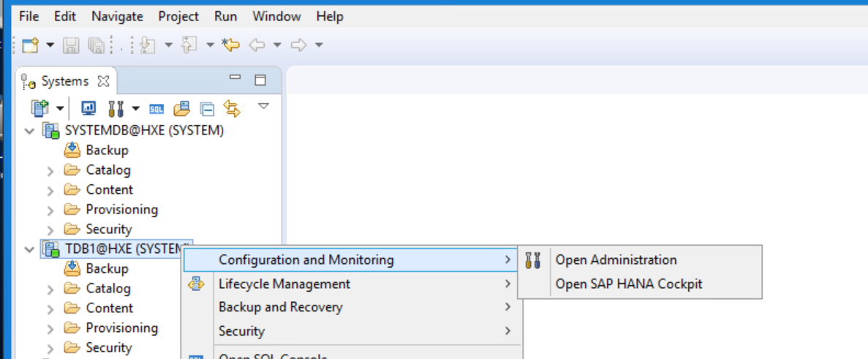The width and height of the screenshot is (868, 359).
Task: Select Provisioning folder under SYSTEMDB@HXE
Action: (122, 210)
